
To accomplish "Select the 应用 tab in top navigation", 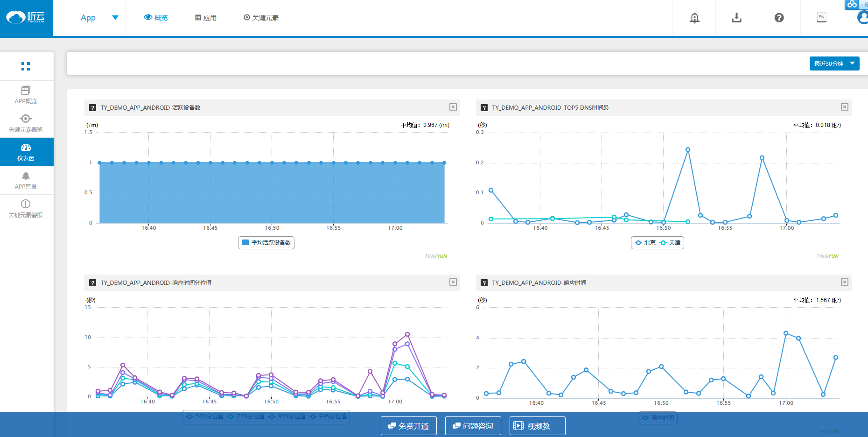I will click(x=206, y=18).
